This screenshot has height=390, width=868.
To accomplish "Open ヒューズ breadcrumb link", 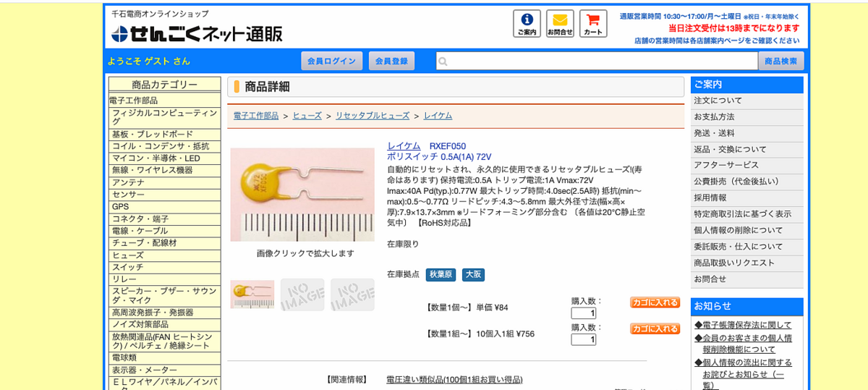I will 307,116.
